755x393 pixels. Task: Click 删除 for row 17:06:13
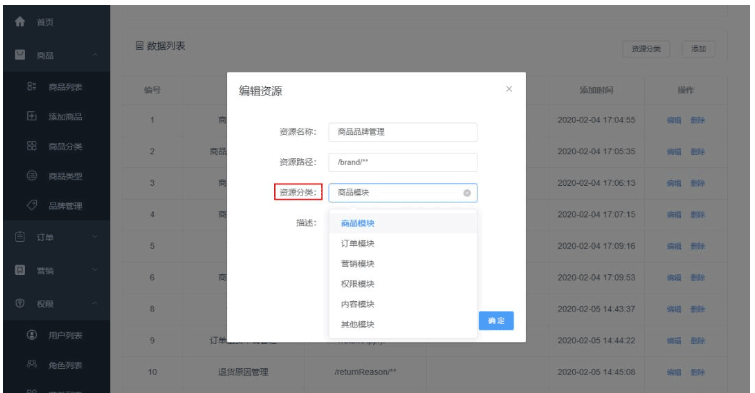point(698,183)
